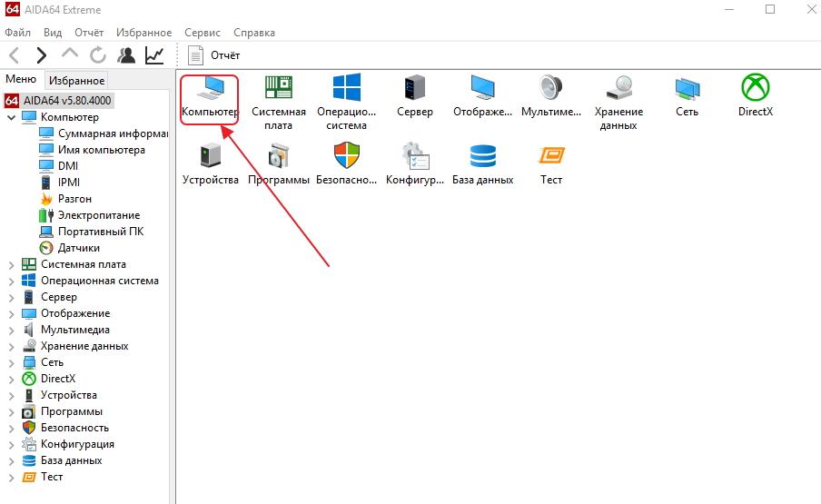Open Хранение данных disk icon
The width and height of the screenshot is (821, 504).
[x=618, y=88]
